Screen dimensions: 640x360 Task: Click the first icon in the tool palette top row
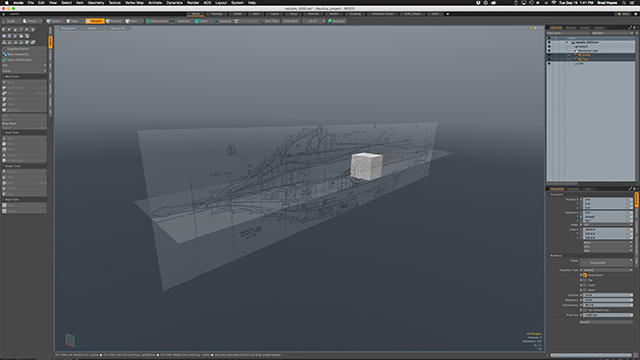[x=4, y=29]
